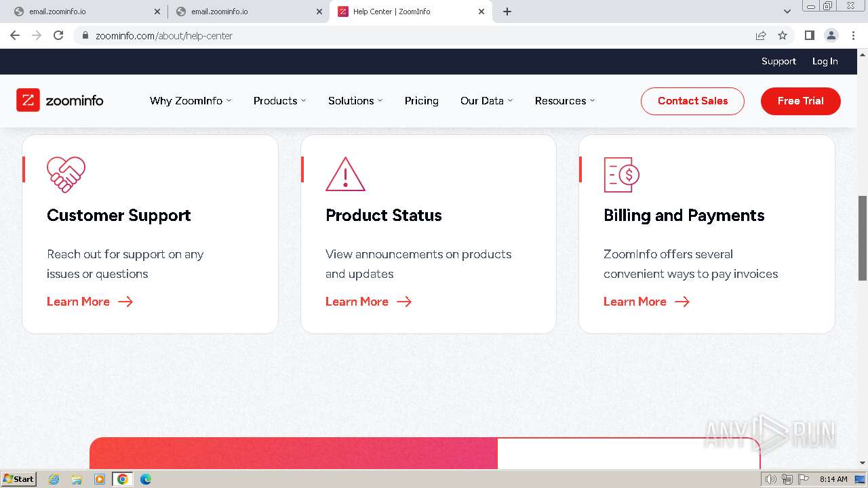
Task: Click the Customer Support heading
Action: click(x=119, y=216)
